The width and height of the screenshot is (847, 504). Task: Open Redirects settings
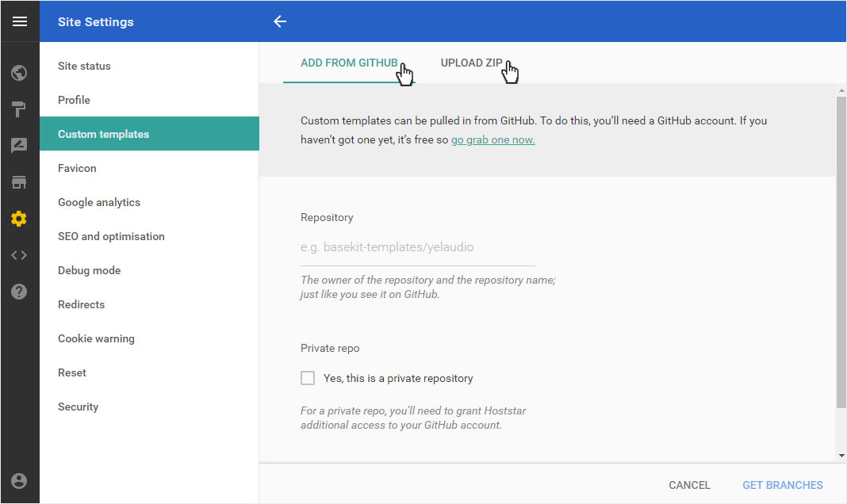tap(150, 304)
